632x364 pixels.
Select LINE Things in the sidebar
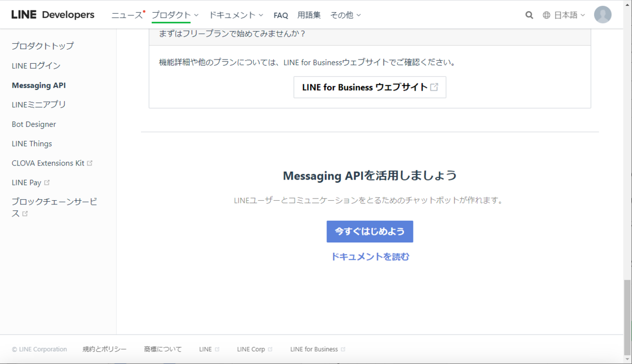[x=32, y=144]
